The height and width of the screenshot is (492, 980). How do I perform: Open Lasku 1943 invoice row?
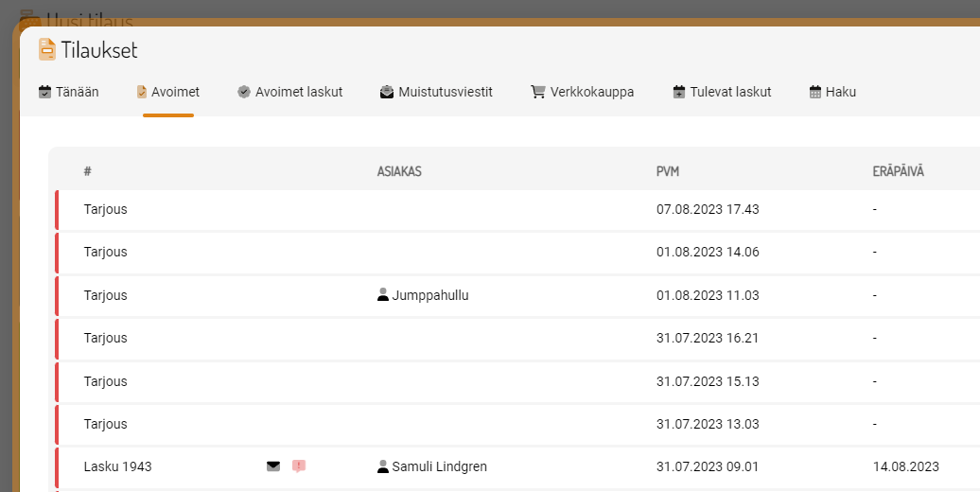click(x=117, y=466)
